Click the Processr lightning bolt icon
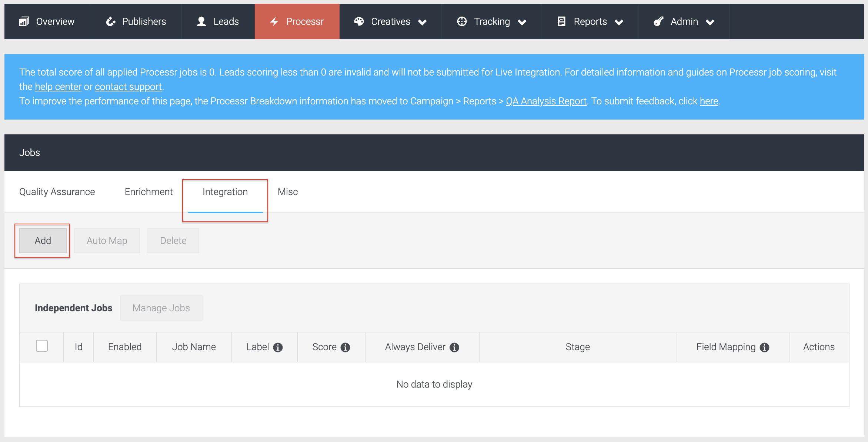 coord(274,21)
